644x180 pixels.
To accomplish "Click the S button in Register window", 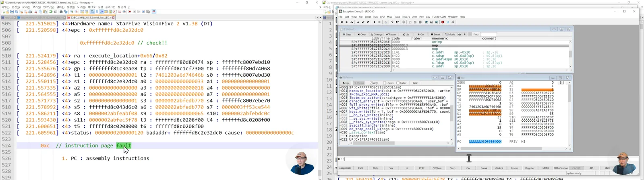I will (x=560, y=82).
